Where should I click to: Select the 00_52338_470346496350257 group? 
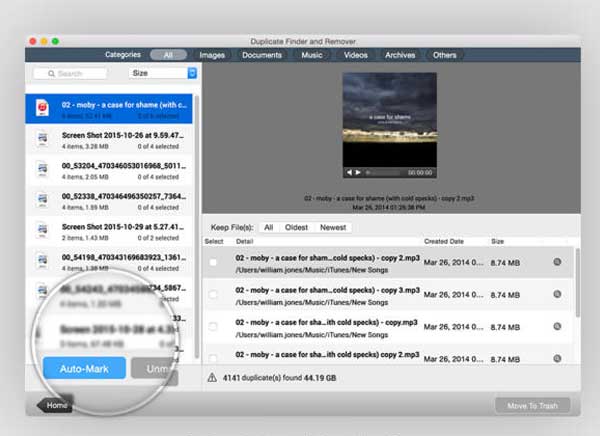[x=109, y=201]
